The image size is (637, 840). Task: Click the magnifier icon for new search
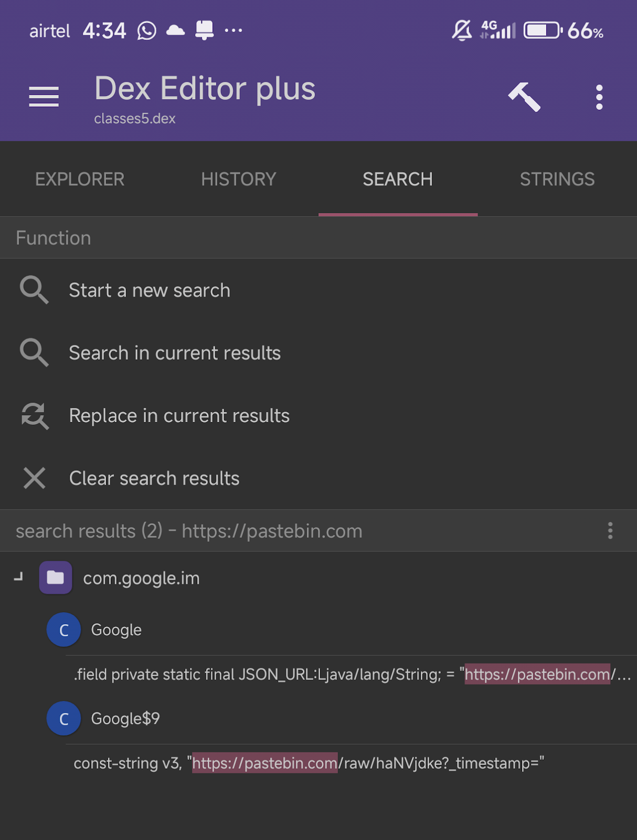point(34,290)
